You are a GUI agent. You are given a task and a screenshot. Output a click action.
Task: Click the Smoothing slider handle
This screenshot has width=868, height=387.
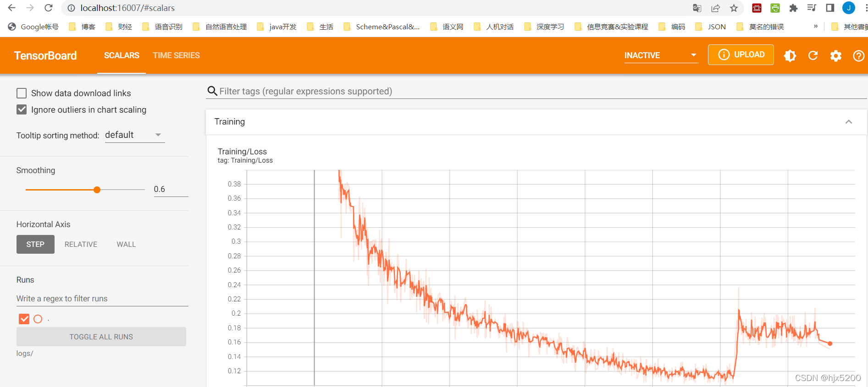pos(97,190)
